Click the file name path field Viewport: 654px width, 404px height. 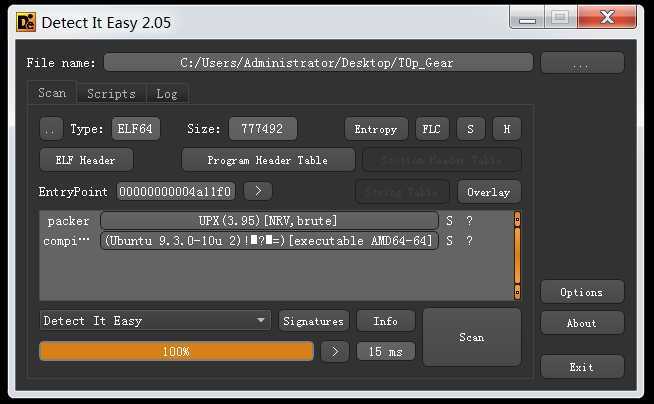318,63
